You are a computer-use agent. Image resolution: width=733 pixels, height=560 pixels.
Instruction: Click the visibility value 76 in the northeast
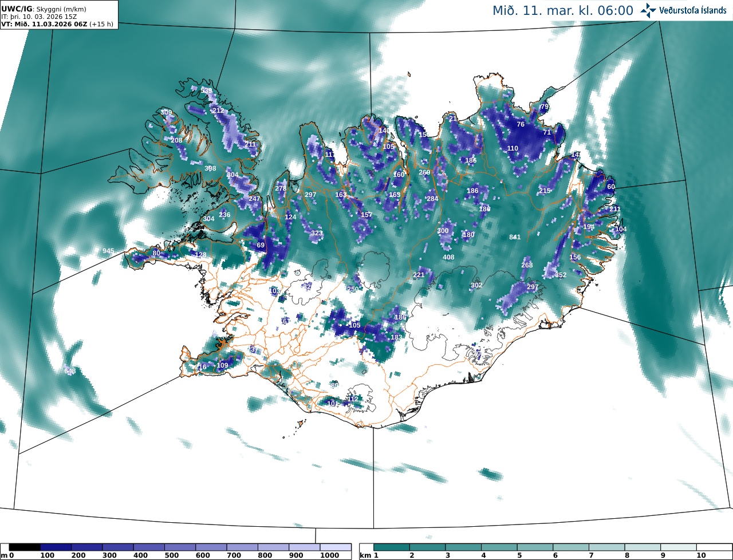click(x=521, y=124)
